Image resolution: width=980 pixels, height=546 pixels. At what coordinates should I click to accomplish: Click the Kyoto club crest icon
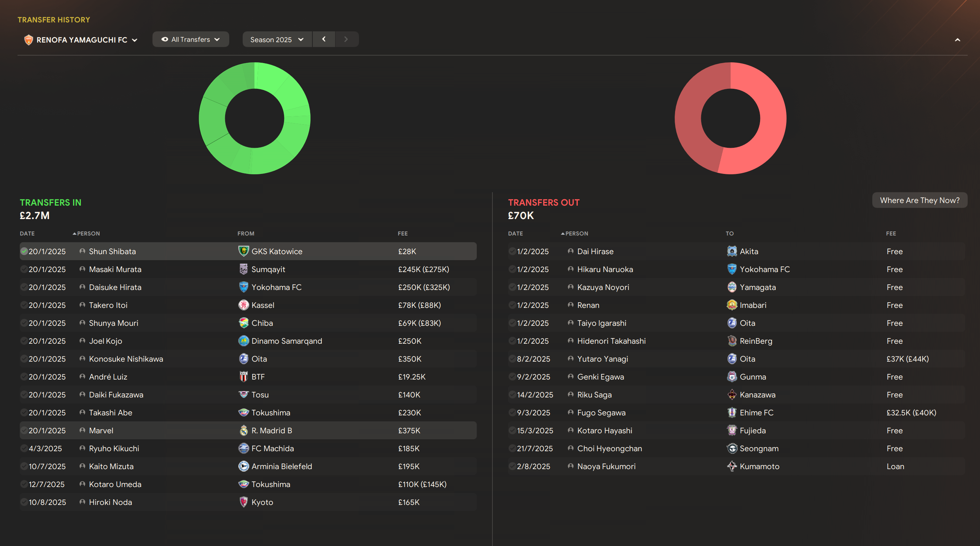[243, 502]
